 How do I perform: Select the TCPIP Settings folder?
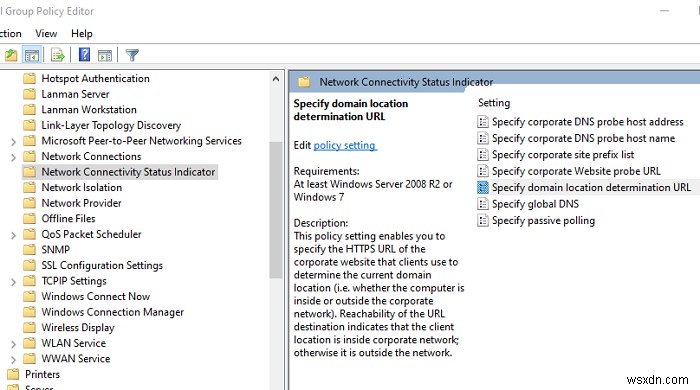(65, 281)
